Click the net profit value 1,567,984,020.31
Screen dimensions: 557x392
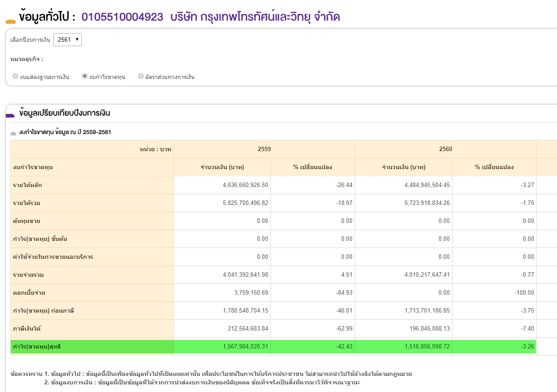245,346
